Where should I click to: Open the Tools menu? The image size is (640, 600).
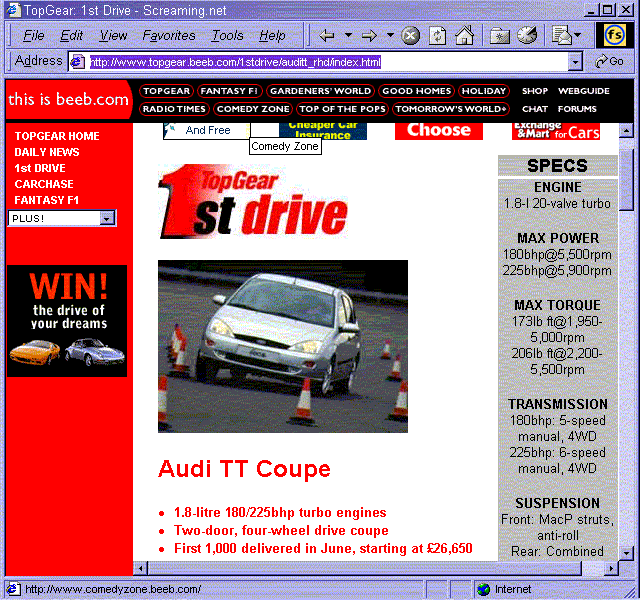(x=227, y=36)
